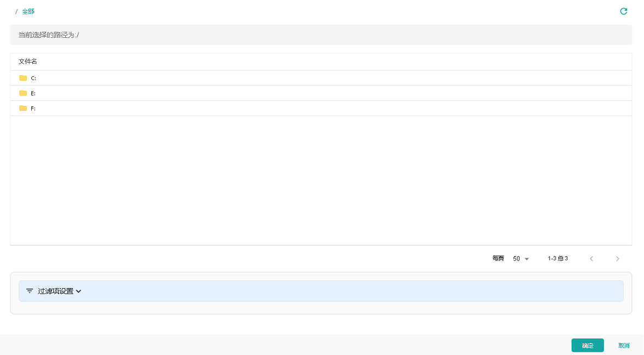644x355 pixels.
Task: Open the rows-per-page dropdown showing 50
Action: click(x=521, y=258)
